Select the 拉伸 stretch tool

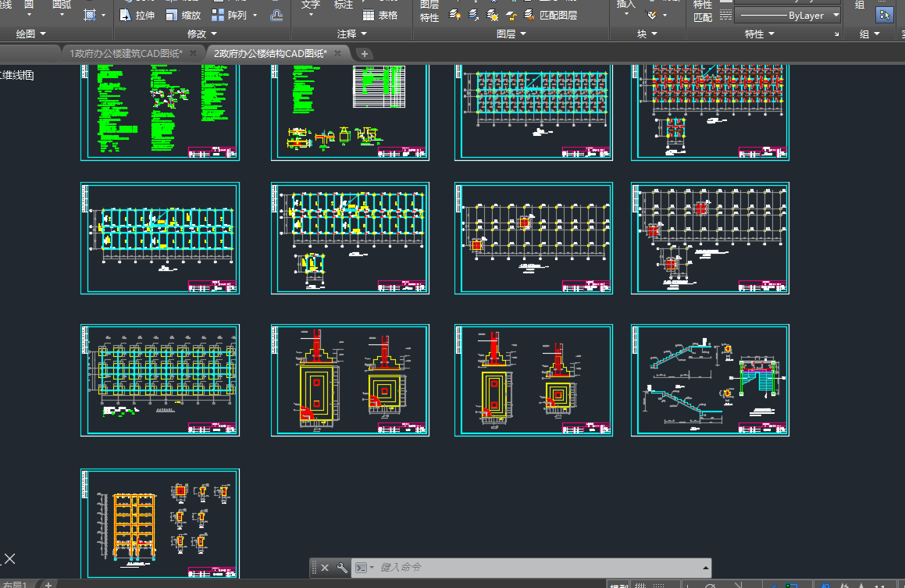pyautogui.click(x=137, y=15)
